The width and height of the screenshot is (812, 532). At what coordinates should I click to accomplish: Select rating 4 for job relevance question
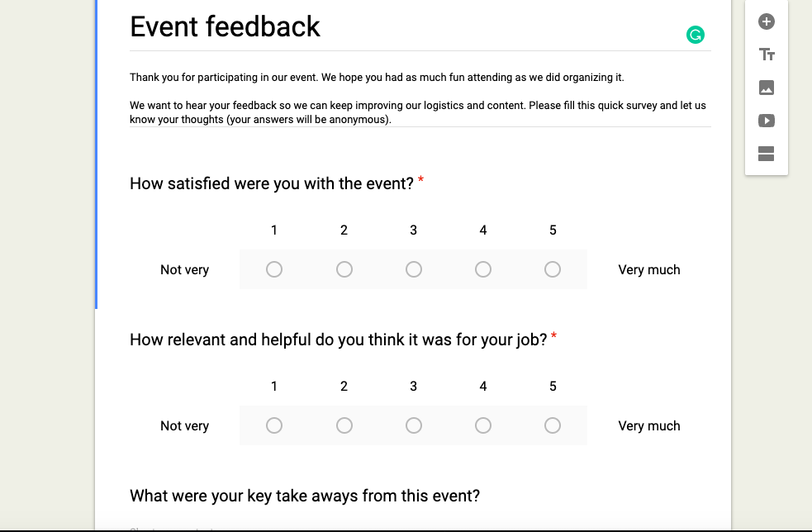483,425
